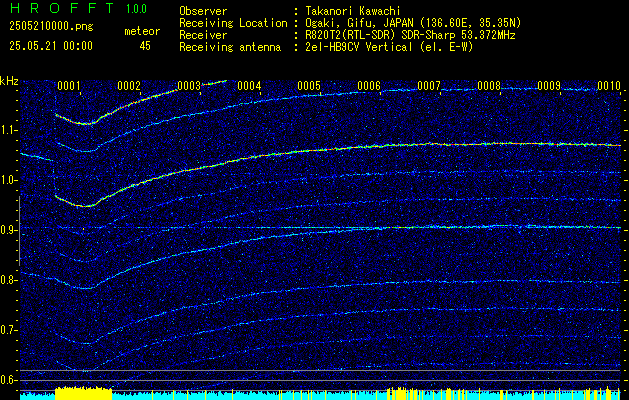The width and height of the screenshot is (629, 400).
Task: Click the Receiving Location Ogaki Gifu text
Action: [x=350, y=23]
